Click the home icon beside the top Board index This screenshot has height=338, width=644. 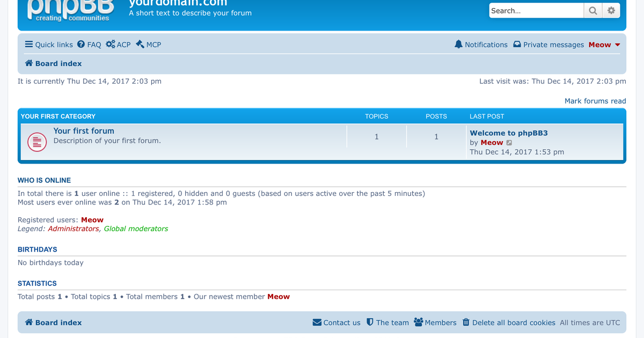pyautogui.click(x=29, y=63)
